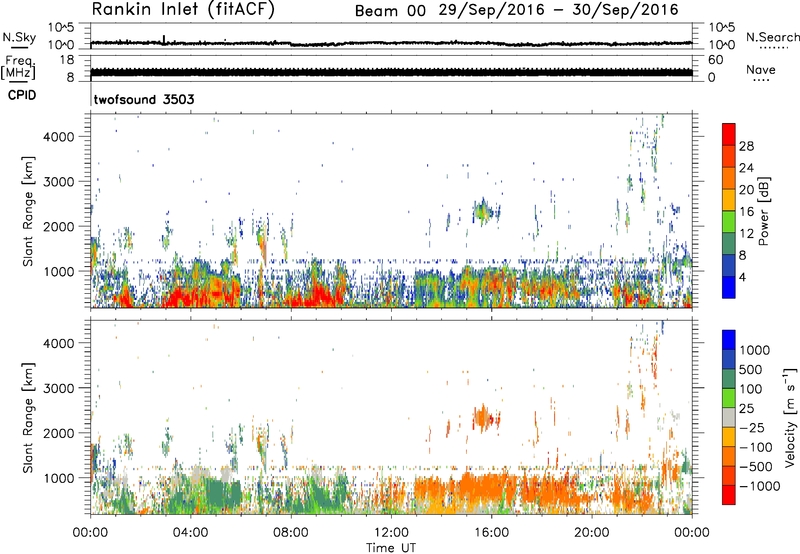Click the '-1000' tick on the velocity colorbar
Screen dimensions: 800x554
[759, 486]
